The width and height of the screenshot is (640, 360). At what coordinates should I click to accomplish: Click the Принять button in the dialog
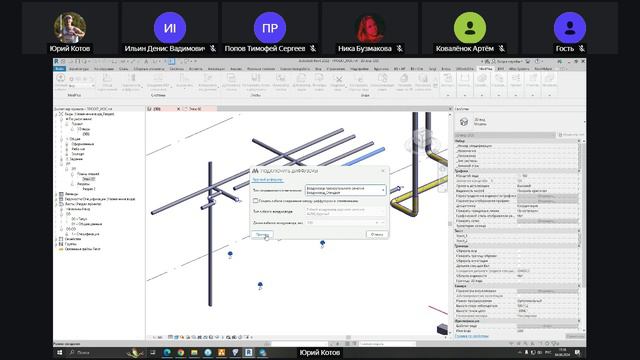pos(262,235)
